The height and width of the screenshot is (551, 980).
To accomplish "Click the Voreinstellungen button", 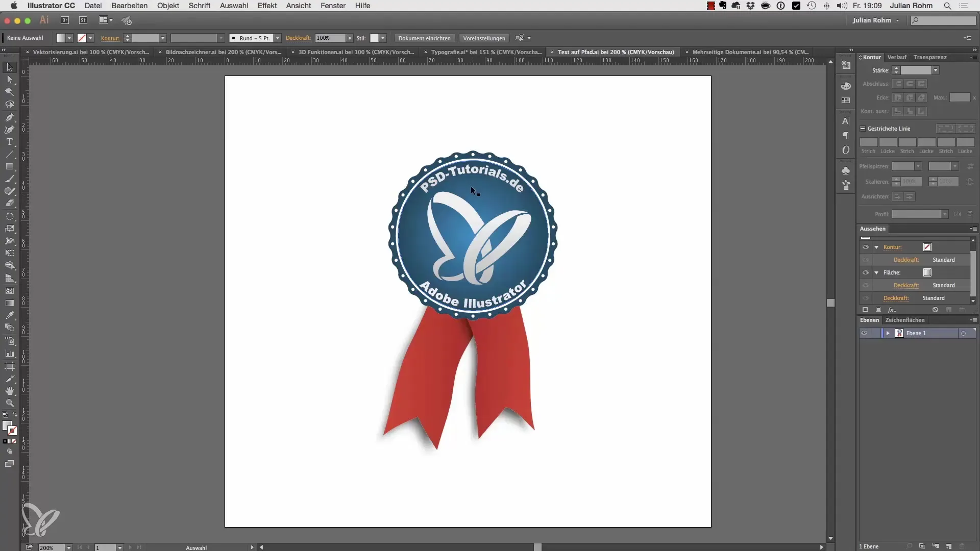I will point(484,38).
